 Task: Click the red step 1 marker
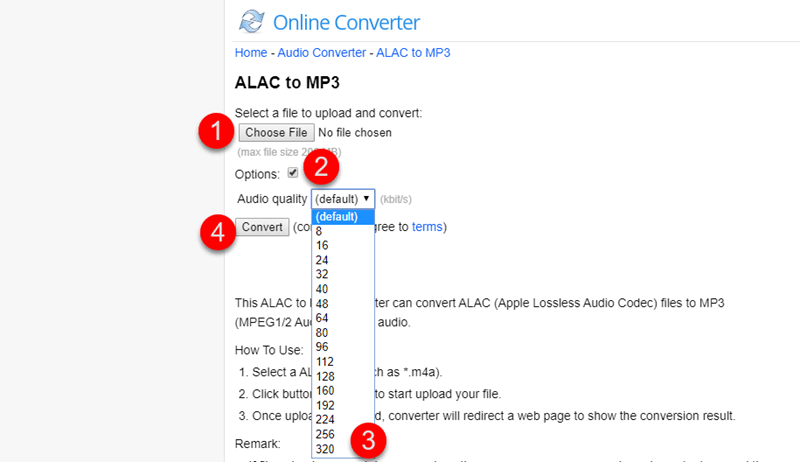(215, 133)
